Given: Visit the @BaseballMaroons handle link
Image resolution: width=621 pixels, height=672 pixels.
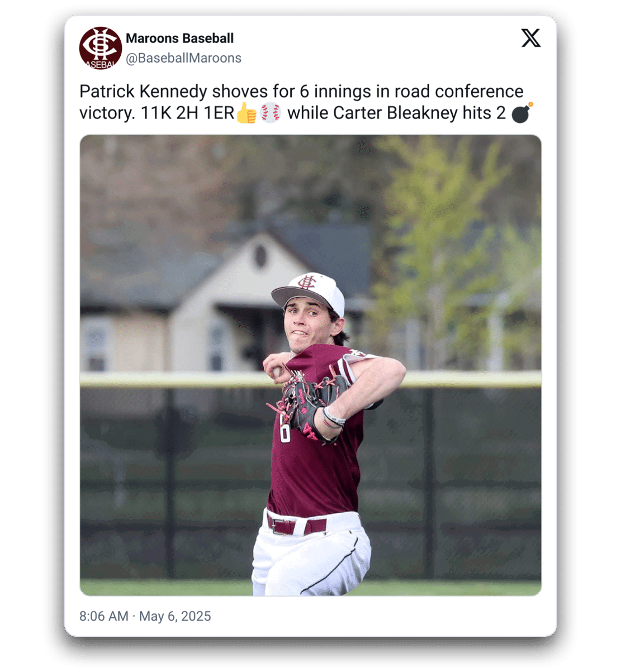Looking at the screenshot, I should (x=183, y=58).
